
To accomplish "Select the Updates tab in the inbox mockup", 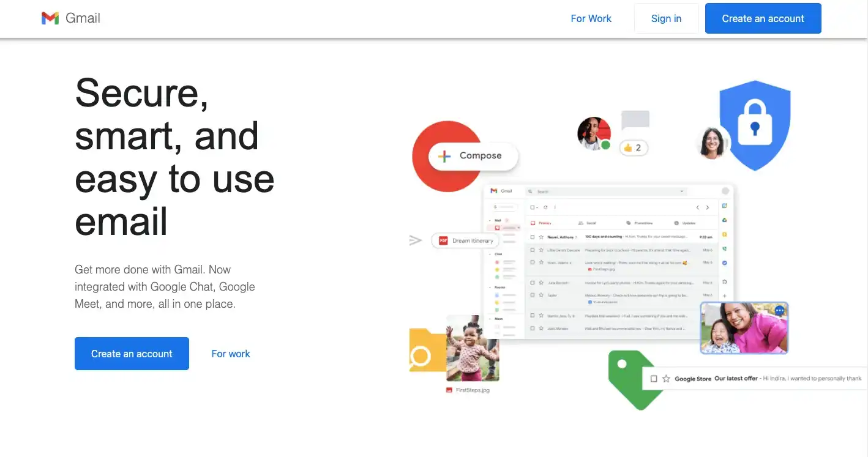I will [x=685, y=223].
